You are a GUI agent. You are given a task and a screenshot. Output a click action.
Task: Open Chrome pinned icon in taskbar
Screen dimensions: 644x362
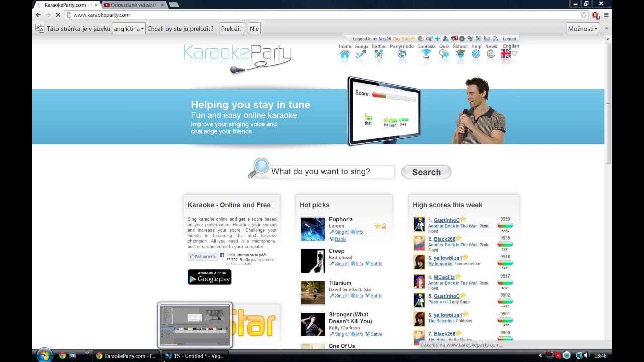point(62,355)
